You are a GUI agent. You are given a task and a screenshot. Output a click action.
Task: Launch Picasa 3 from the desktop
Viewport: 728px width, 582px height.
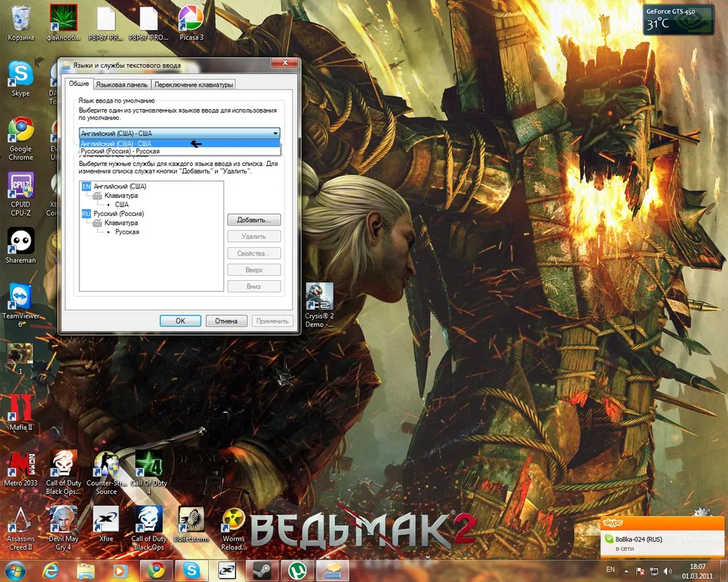pyautogui.click(x=191, y=19)
